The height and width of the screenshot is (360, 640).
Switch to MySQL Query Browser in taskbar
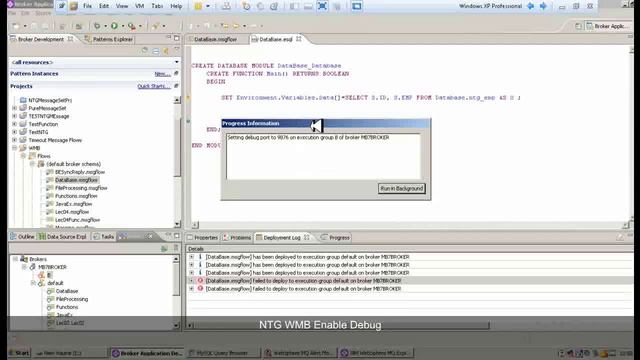pyautogui.click(x=223, y=353)
